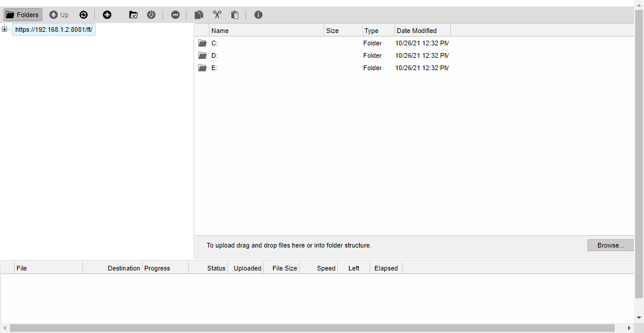644x333 pixels.
Task: Click the folder icon beside D:
Action: (x=202, y=55)
